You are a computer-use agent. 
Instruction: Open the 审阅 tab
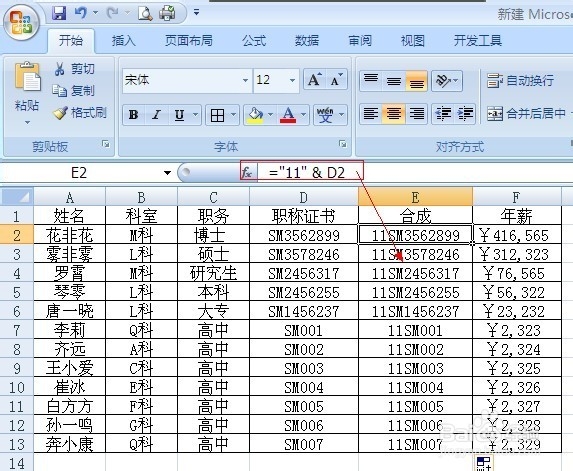360,40
